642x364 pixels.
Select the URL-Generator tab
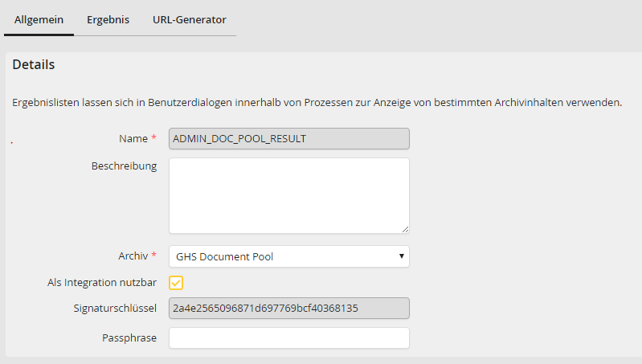[x=189, y=19]
